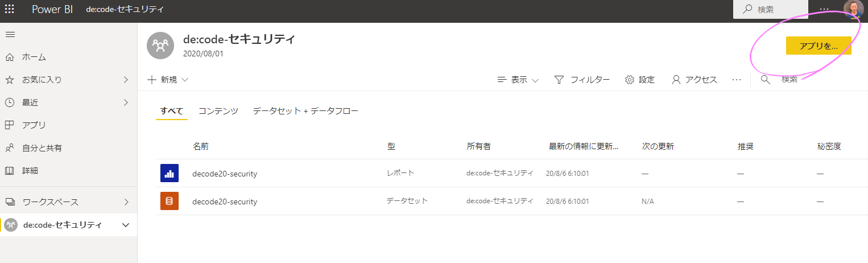Image resolution: width=868 pixels, height=263 pixels.
Task: Click owner de:code-セキュリティ in report row
Action: 500,172
